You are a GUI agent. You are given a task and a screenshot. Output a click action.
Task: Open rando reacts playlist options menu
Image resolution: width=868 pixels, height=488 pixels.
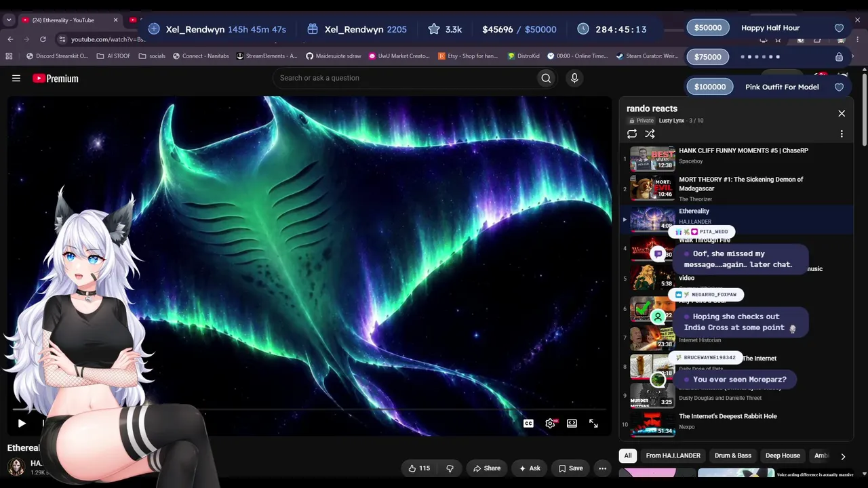pyautogui.click(x=842, y=134)
